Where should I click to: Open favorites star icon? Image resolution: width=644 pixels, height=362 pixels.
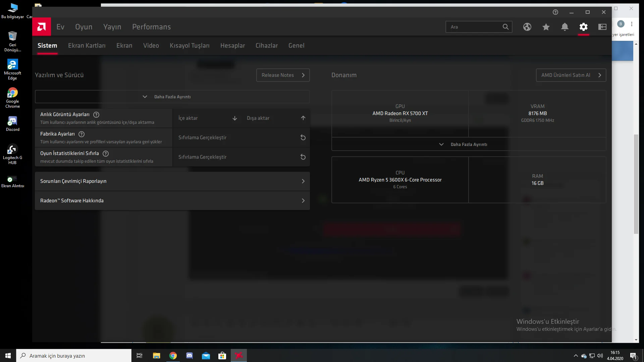point(546,27)
